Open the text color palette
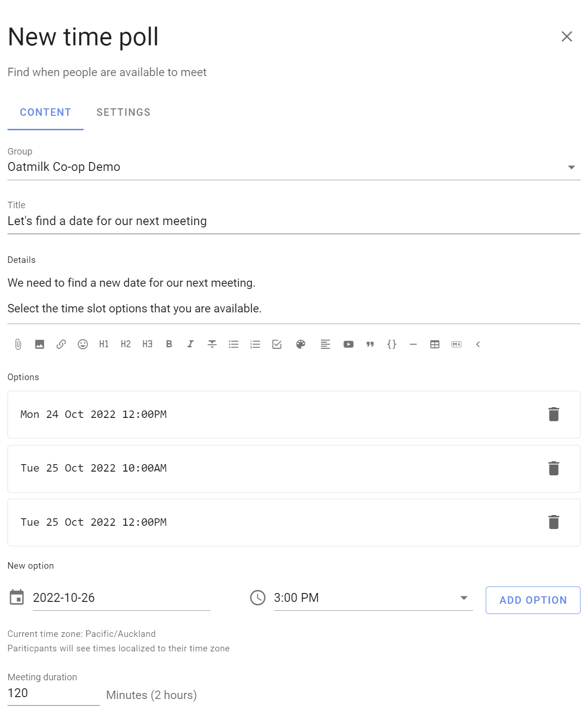The width and height of the screenshot is (588, 720). [301, 344]
